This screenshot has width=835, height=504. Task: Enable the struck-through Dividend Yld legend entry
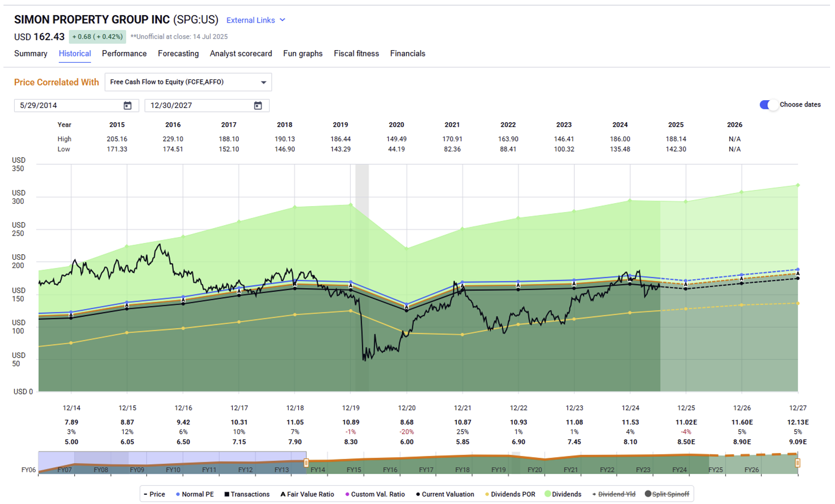pyautogui.click(x=613, y=494)
